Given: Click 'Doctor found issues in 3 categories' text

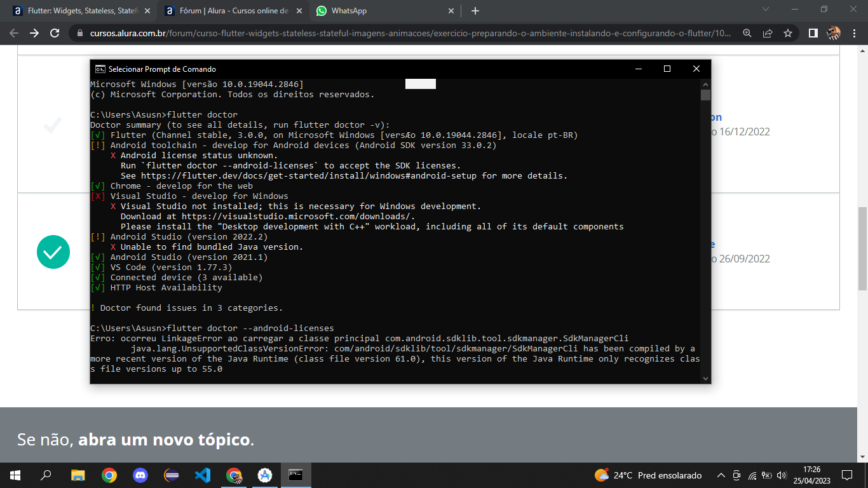Looking at the screenshot, I should coord(187,308).
